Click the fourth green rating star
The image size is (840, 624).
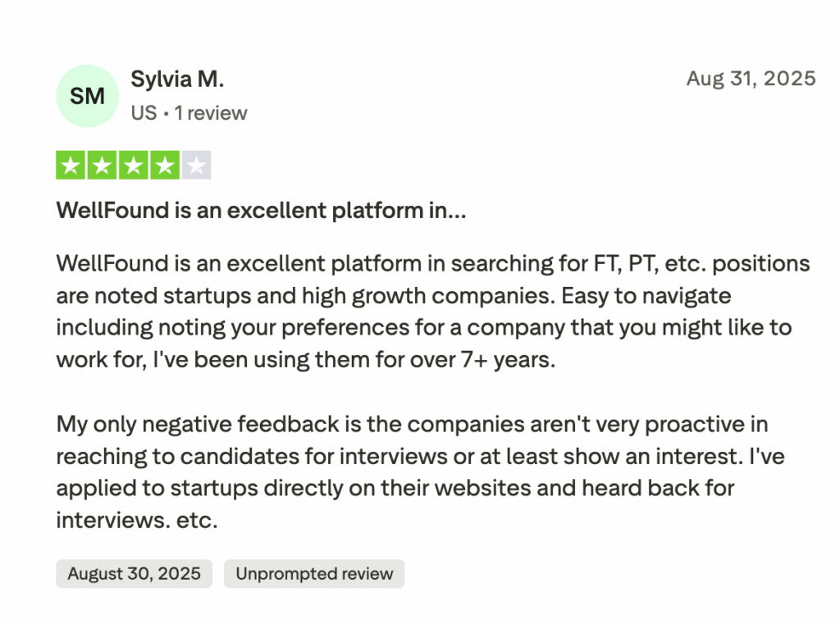pyautogui.click(x=165, y=166)
